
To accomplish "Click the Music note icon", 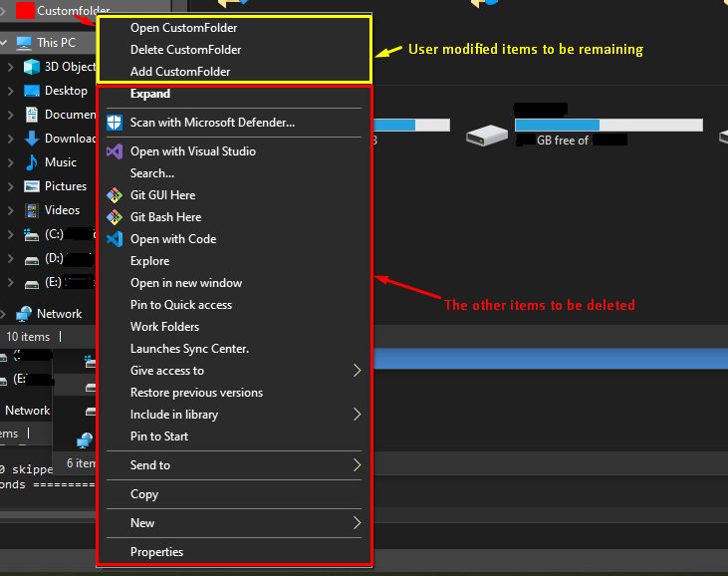I will click(x=32, y=162).
